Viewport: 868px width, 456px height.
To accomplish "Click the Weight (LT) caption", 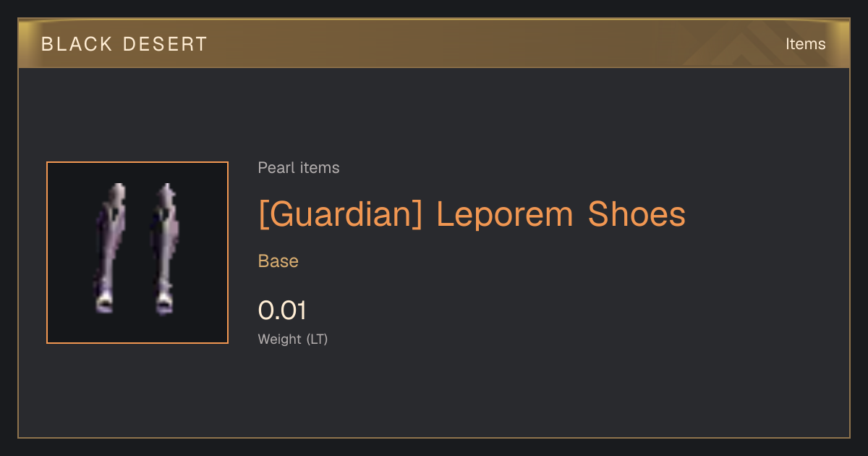I will pos(293,339).
